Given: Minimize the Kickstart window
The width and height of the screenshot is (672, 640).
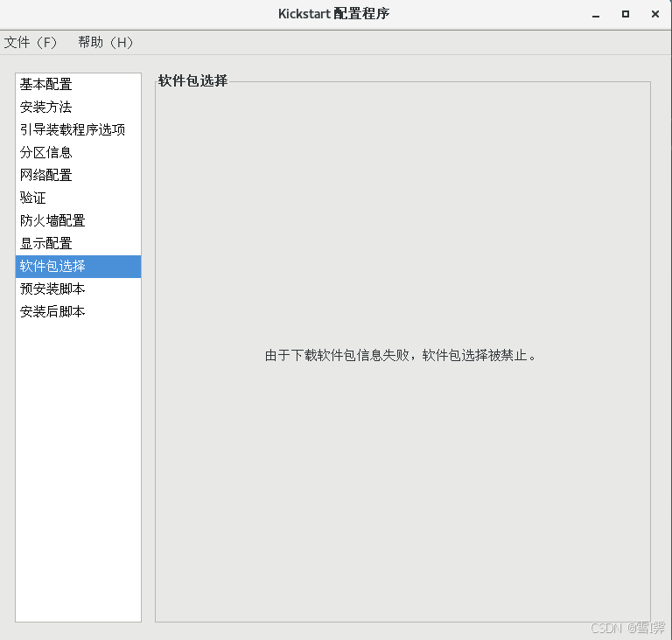Looking at the screenshot, I should 596,15.
